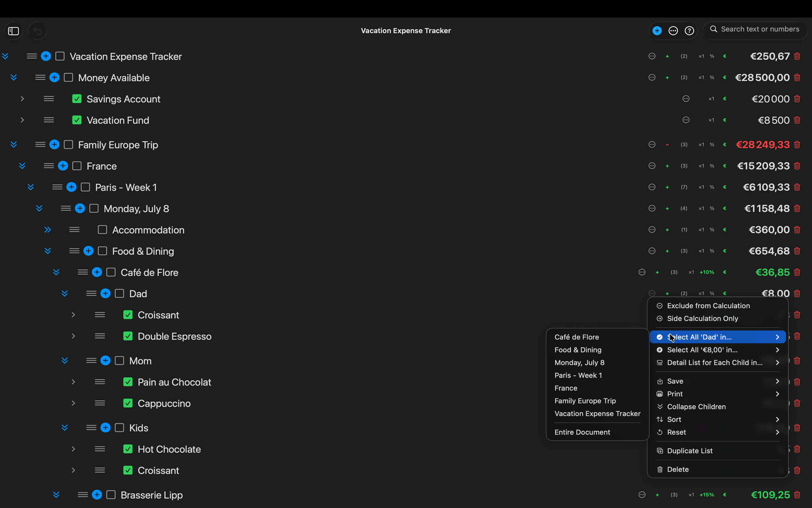Click the blue plus next to Family Europe Trip
The width and height of the screenshot is (812, 508).
click(x=54, y=144)
